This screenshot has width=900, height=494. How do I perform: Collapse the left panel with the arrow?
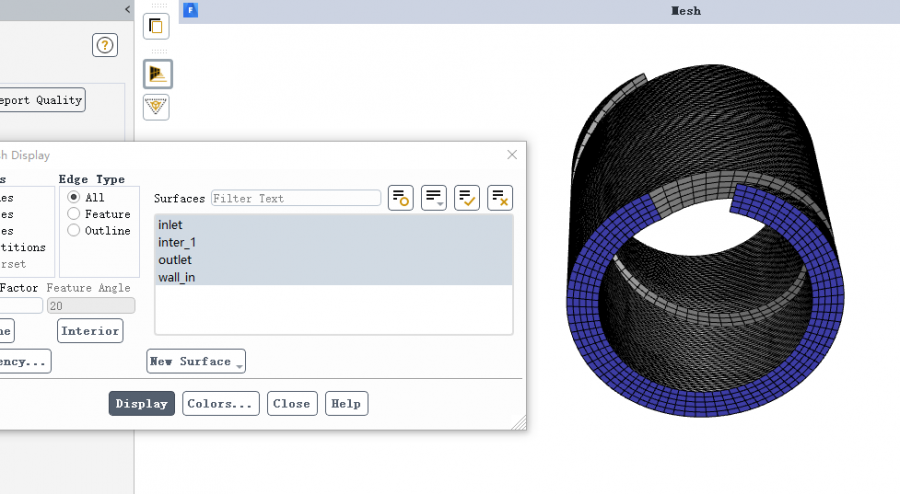[127, 10]
